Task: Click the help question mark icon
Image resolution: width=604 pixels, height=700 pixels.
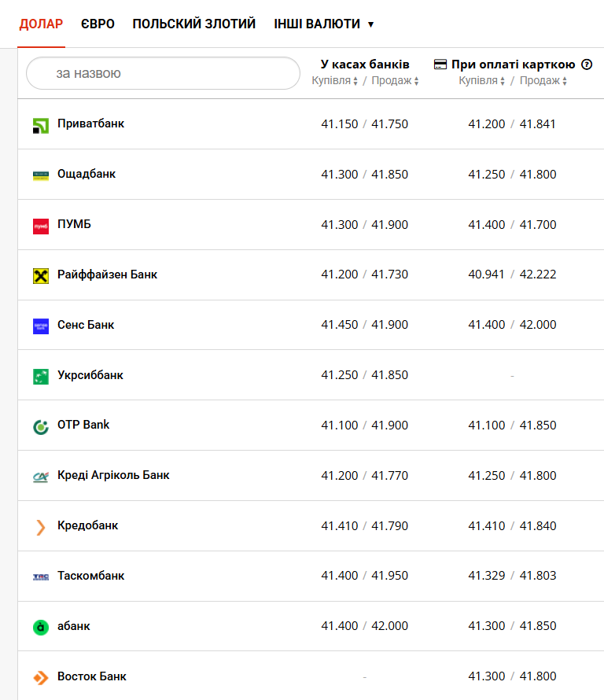Action: [x=587, y=64]
